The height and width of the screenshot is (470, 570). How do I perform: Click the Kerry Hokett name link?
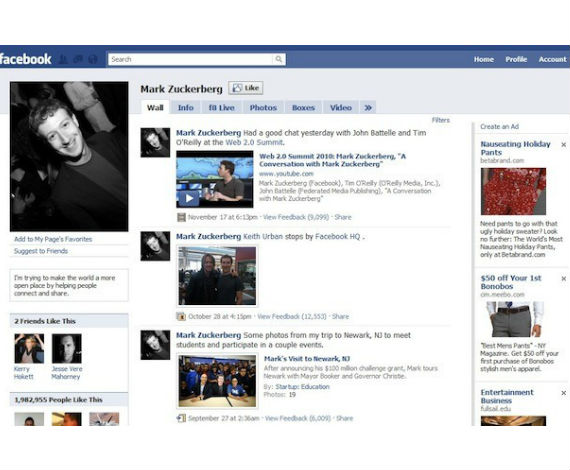[24, 373]
